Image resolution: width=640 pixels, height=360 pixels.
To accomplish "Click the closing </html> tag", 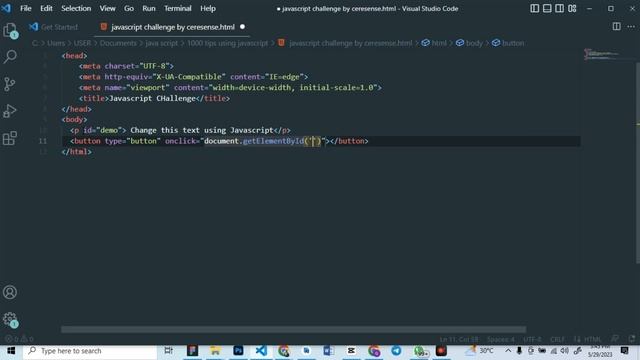I will [77, 151].
